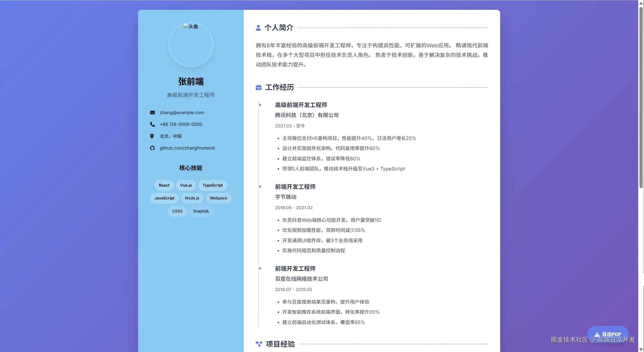Click the briefcase icon beside 工作经历
The height and width of the screenshot is (352, 644).
coord(259,87)
